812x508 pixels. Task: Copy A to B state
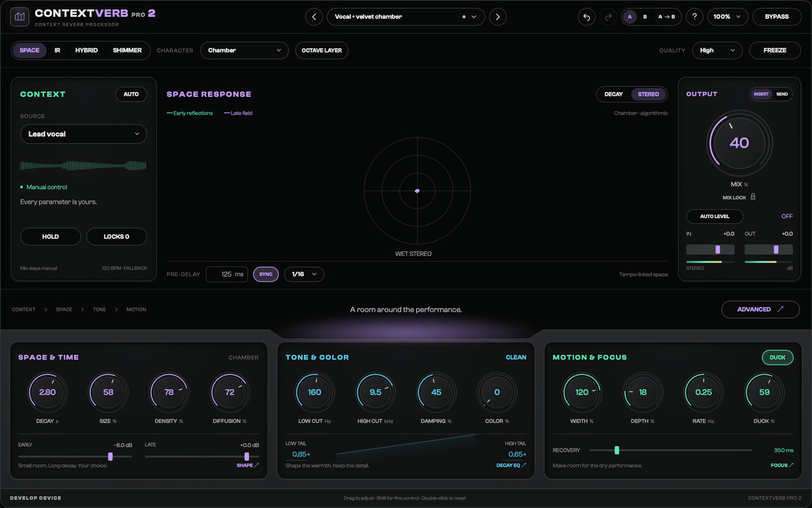tap(667, 17)
